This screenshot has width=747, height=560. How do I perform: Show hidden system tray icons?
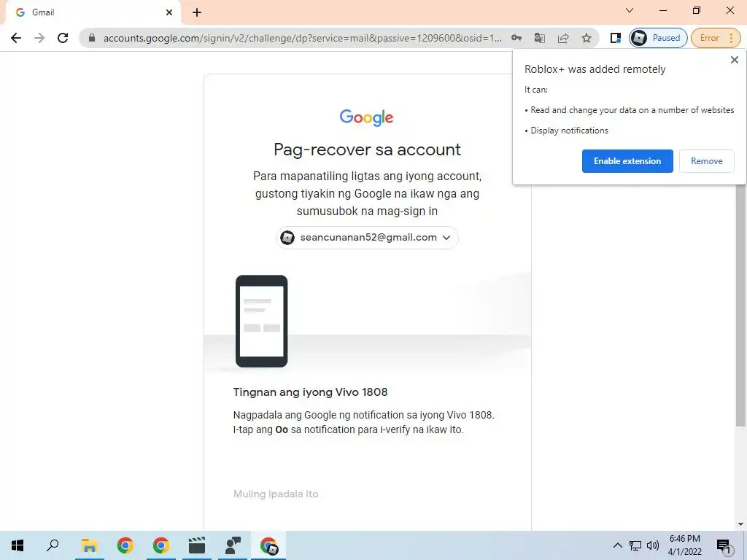tap(617, 545)
